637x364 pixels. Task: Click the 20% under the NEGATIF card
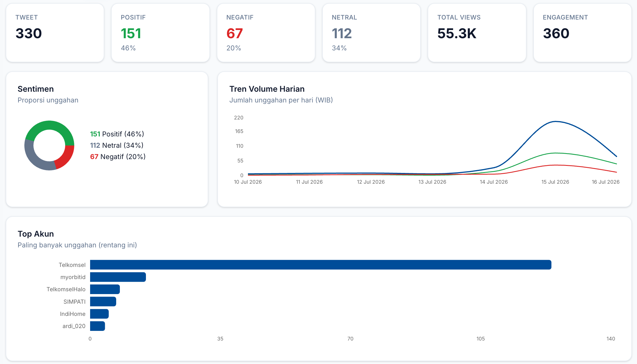(x=234, y=48)
